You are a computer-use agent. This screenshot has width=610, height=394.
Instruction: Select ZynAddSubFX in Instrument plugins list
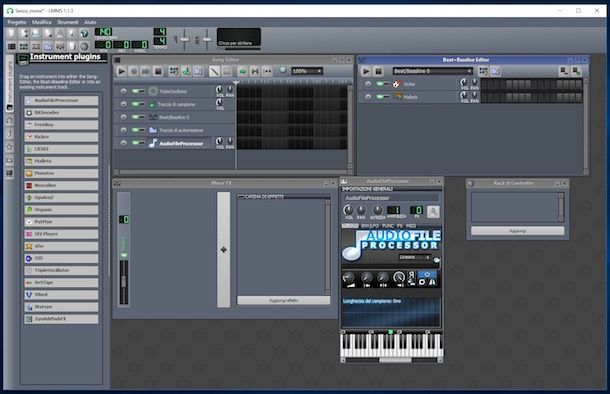61,319
